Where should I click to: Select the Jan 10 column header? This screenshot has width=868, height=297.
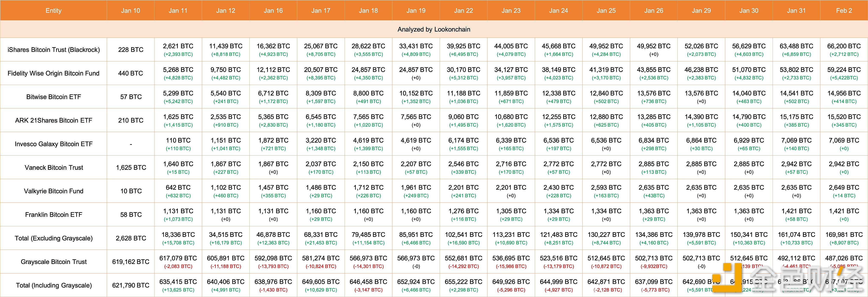(x=131, y=10)
